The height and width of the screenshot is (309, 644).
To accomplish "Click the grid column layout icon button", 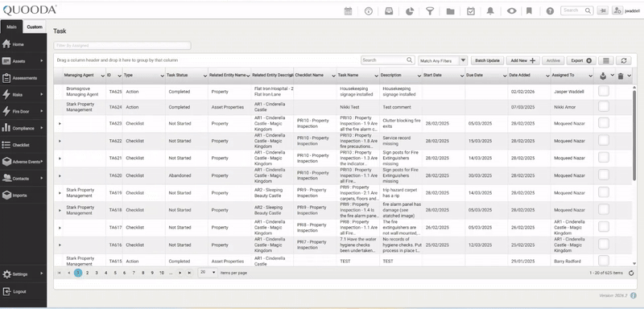I will (x=606, y=60).
